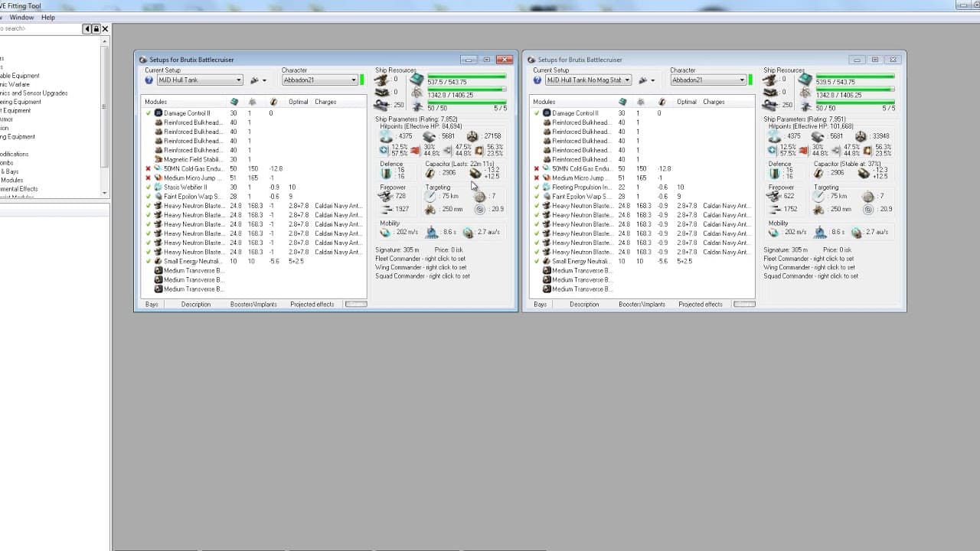Click Stasis Webifier II module icon
This screenshot has width=980, height=551.
tap(158, 187)
